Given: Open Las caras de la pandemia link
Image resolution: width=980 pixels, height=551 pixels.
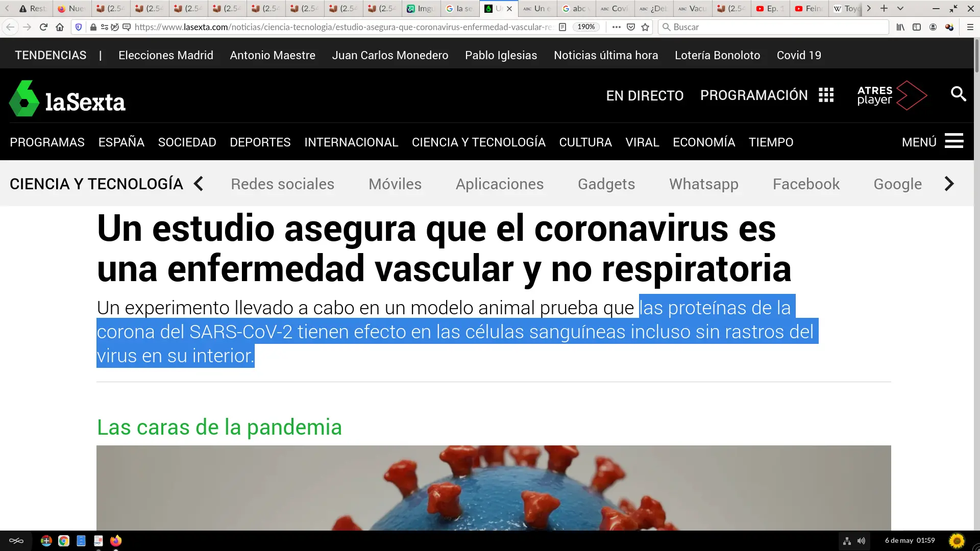Looking at the screenshot, I should (x=219, y=428).
